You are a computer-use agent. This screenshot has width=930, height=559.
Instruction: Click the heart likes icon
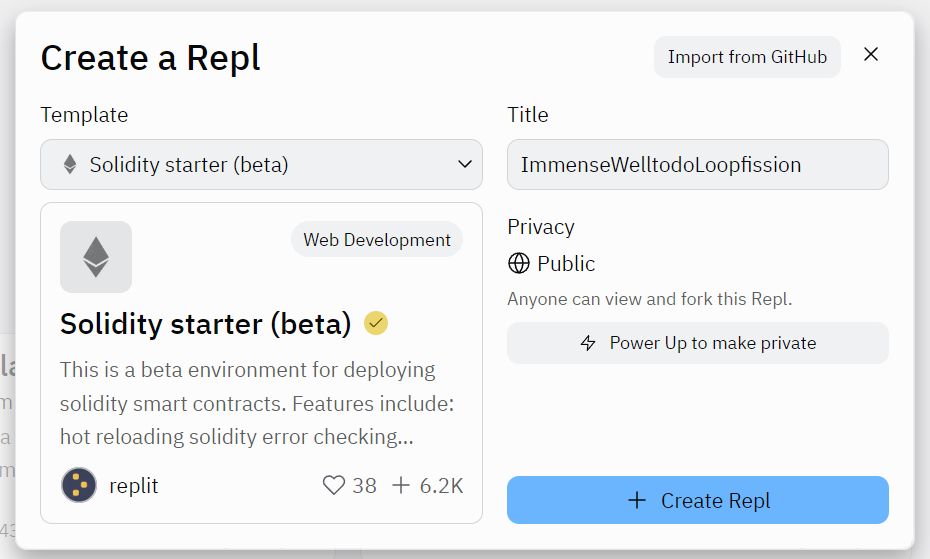click(x=333, y=486)
